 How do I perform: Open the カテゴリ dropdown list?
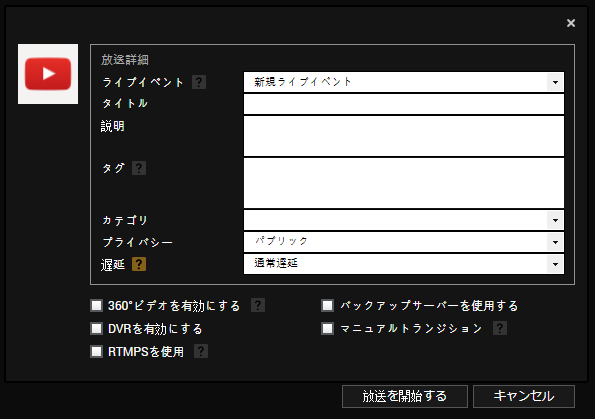[x=404, y=220]
